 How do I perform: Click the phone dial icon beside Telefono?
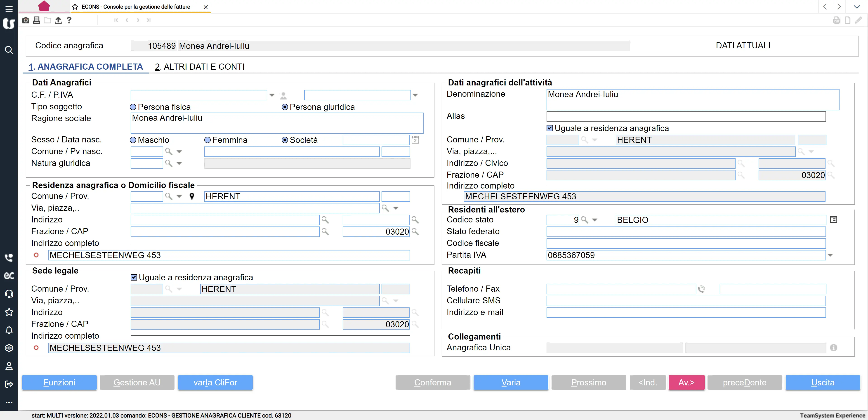click(x=702, y=289)
